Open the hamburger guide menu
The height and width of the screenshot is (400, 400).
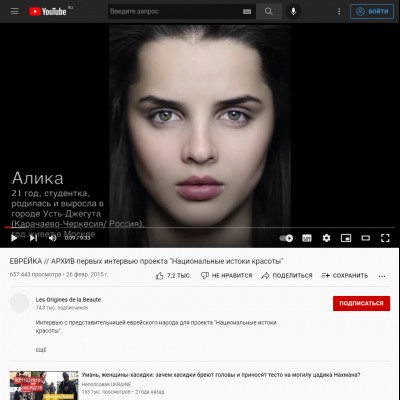click(x=15, y=11)
